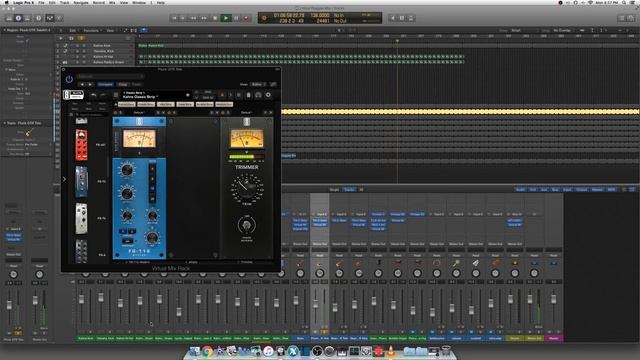Stop playback with the Stop button
Screen dimensions: 640x360
215,18
